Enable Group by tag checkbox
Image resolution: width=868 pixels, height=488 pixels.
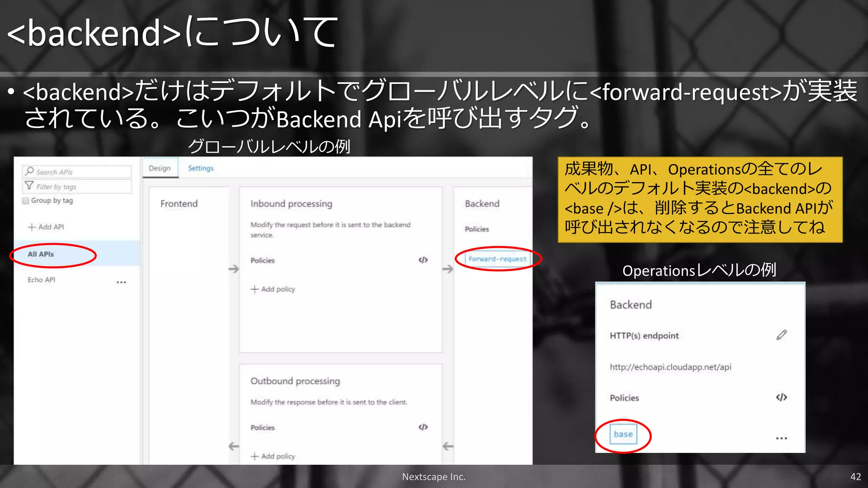click(26, 201)
